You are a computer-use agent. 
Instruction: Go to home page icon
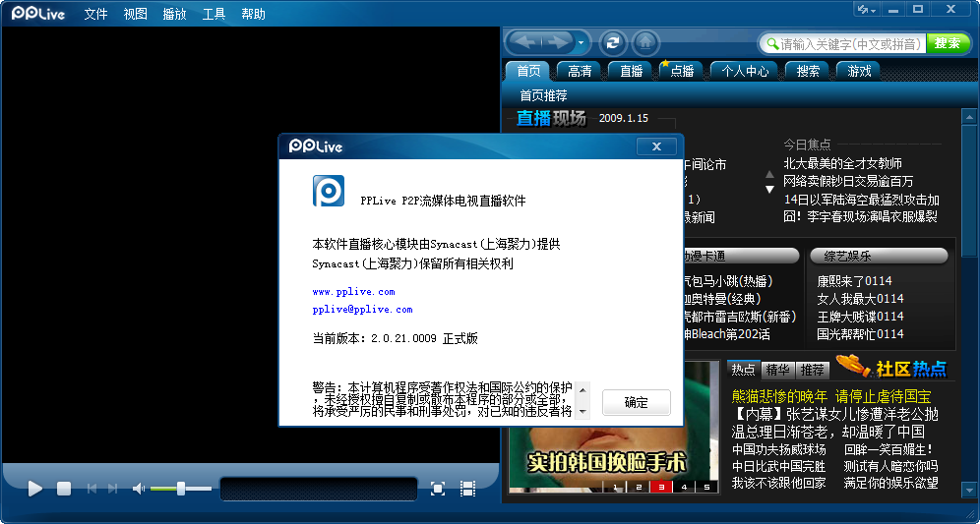[645, 42]
